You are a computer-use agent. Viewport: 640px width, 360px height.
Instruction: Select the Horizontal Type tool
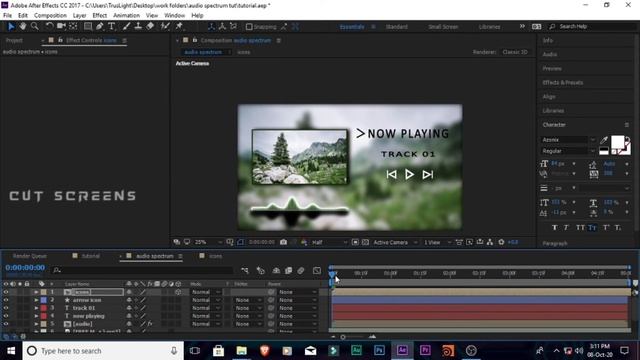111,27
